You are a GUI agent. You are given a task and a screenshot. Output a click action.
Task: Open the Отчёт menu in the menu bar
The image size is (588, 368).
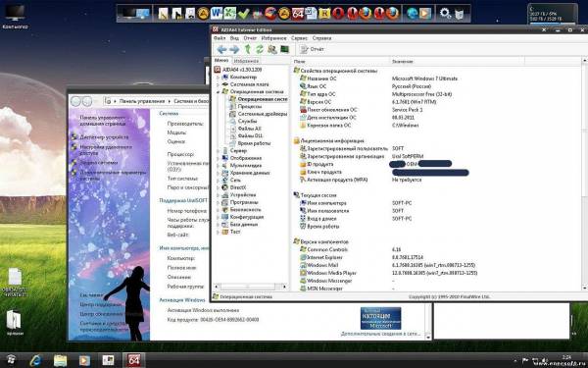point(250,38)
